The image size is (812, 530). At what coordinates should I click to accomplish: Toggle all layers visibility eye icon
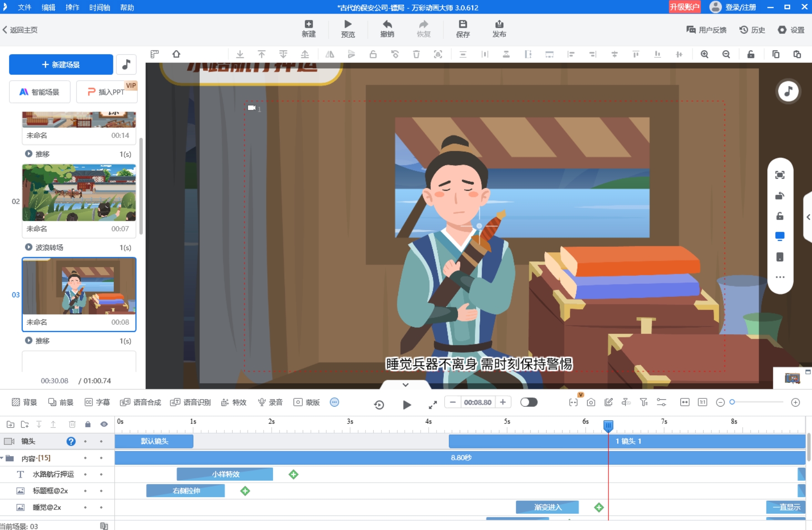coord(104,424)
